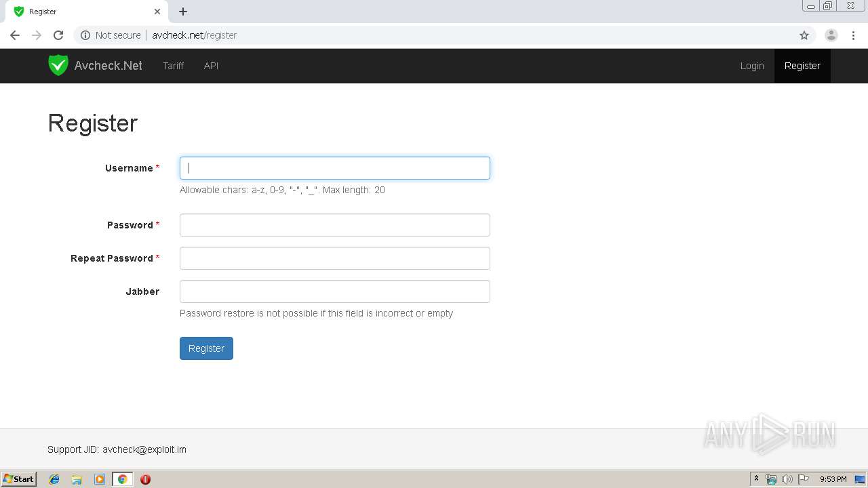Reload the page with the refresh icon

click(58, 35)
